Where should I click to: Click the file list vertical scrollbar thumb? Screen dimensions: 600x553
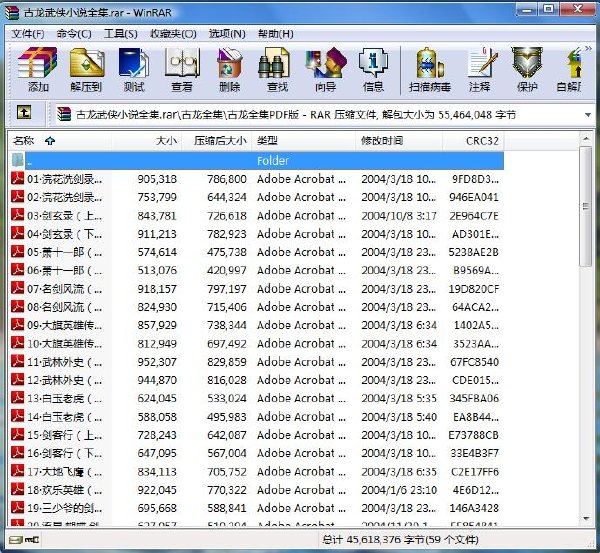(585, 207)
